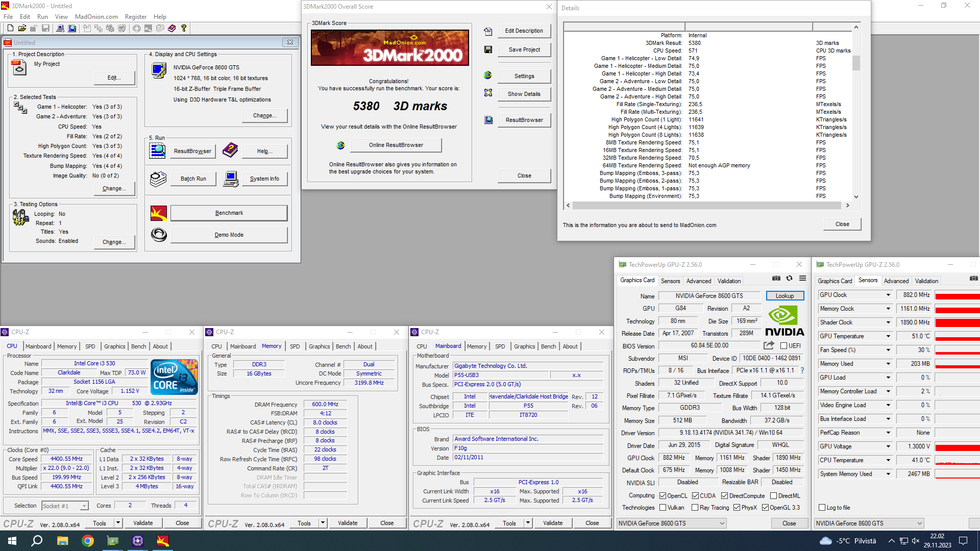Click the Edit... button in Project Description
The width and height of the screenshot is (980, 551).
click(114, 78)
